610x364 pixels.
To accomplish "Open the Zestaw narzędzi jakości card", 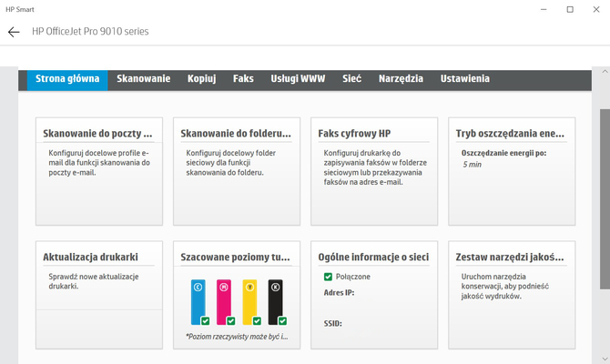I will [512, 295].
